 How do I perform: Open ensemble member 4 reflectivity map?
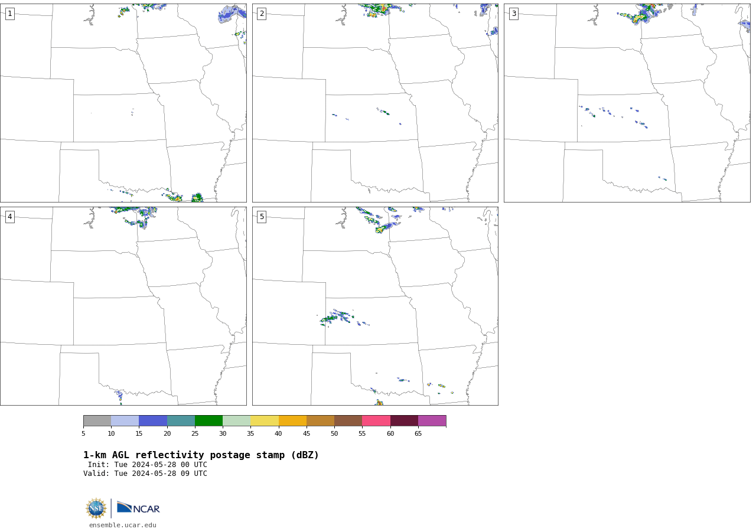click(123, 306)
